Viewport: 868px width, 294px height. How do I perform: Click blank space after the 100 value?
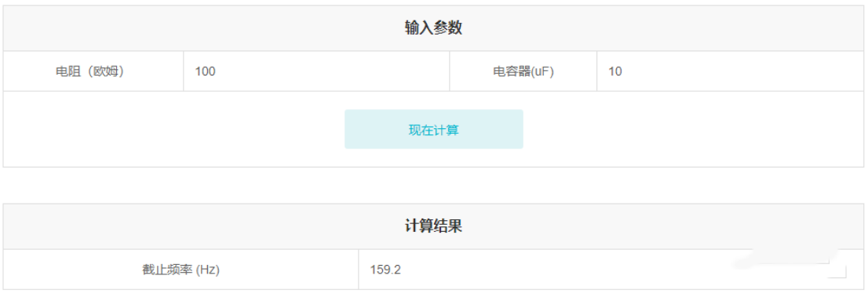[x=332, y=71]
